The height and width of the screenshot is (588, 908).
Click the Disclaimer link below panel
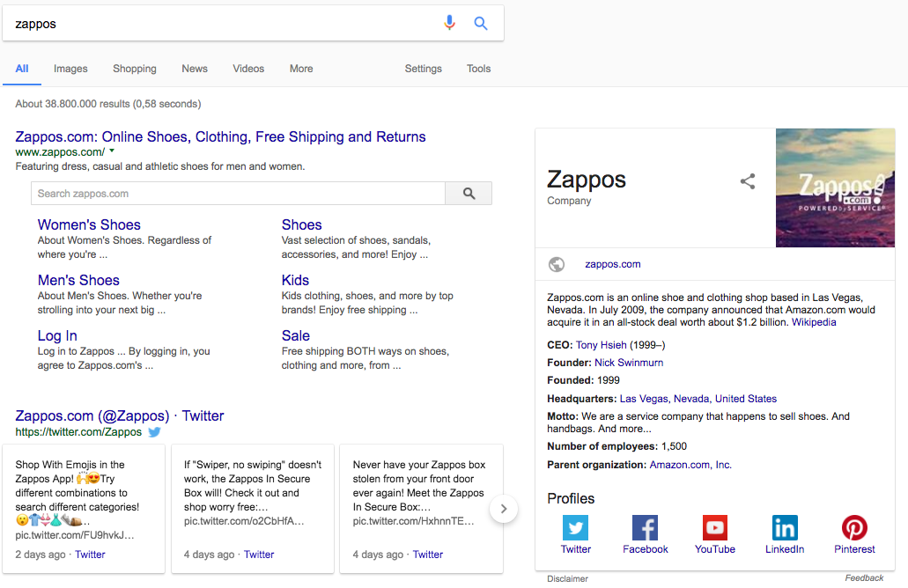point(567,578)
